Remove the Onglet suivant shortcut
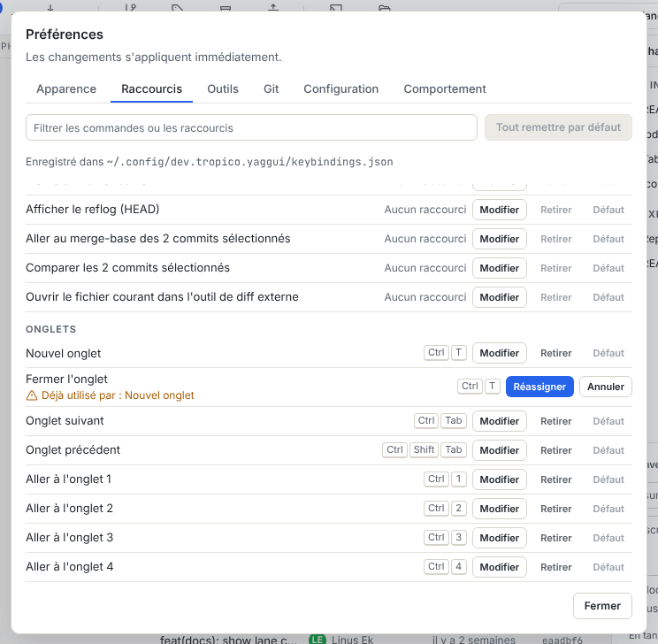The width and height of the screenshot is (658, 644). pos(556,421)
